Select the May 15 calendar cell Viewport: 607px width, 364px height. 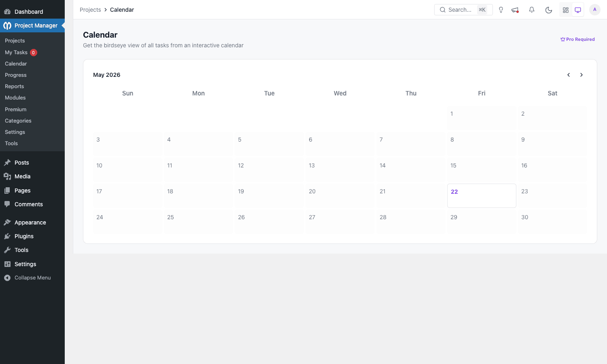[482, 170]
